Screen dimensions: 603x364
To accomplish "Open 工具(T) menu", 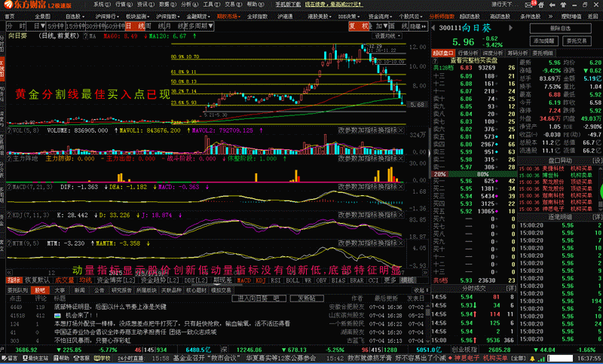I will [212, 5].
